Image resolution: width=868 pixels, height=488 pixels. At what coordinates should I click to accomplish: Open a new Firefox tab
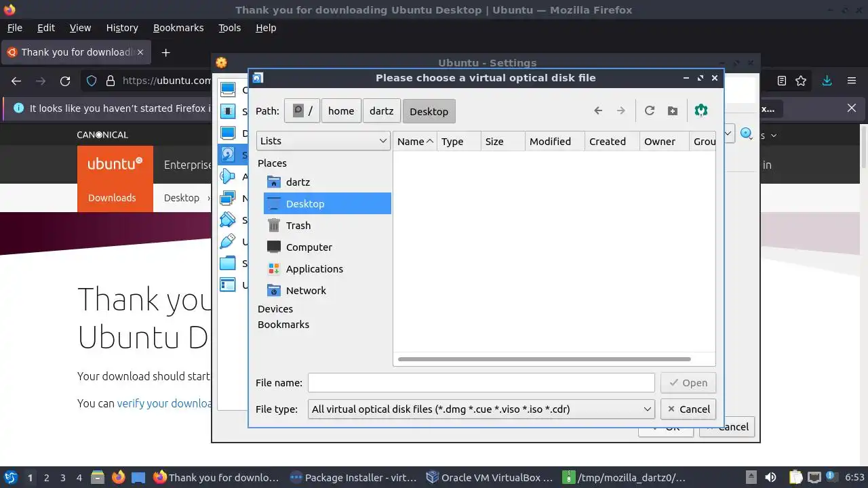tap(165, 52)
